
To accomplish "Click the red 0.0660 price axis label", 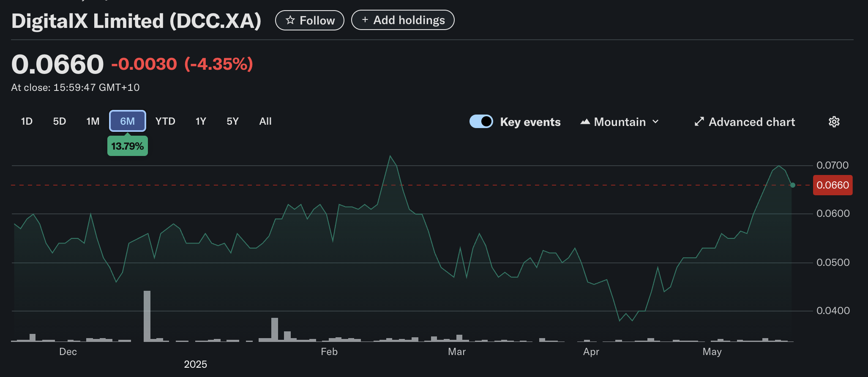I will pos(833,185).
